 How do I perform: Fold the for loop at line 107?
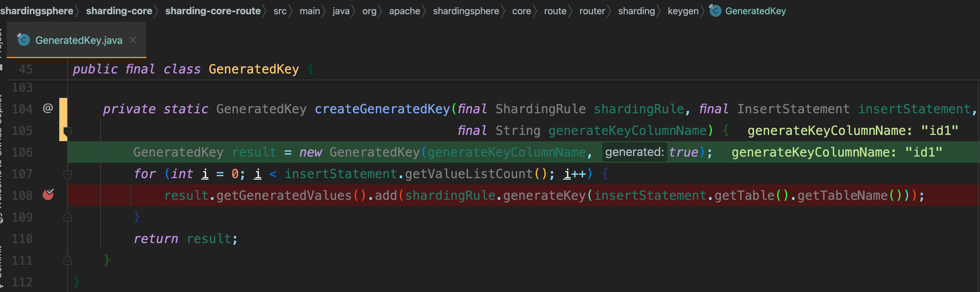(67, 174)
